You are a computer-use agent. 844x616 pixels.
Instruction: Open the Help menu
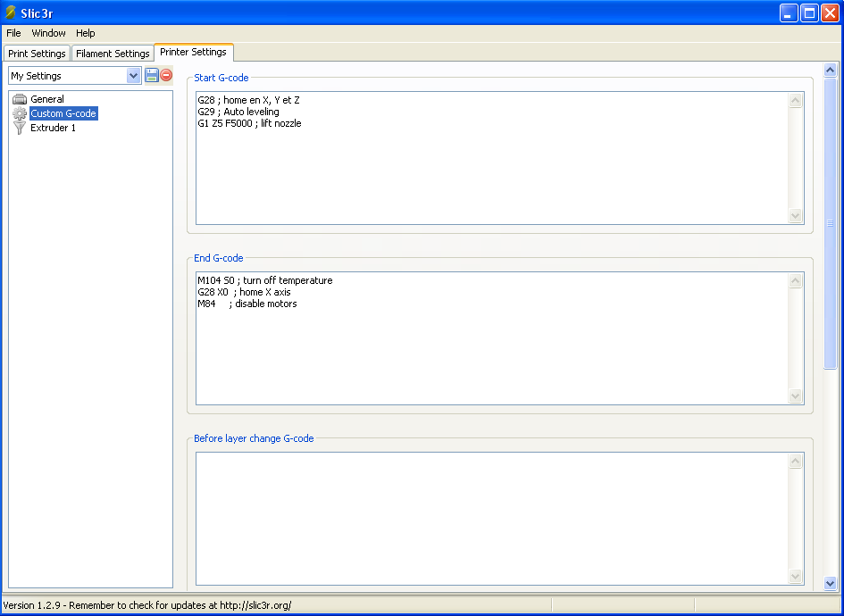[x=85, y=33]
